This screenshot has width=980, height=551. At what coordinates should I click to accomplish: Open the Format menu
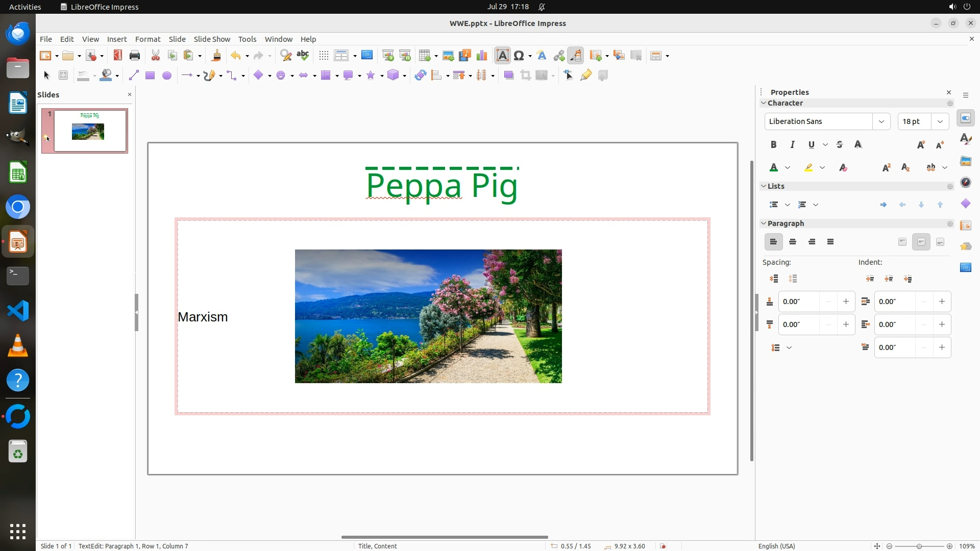(148, 39)
